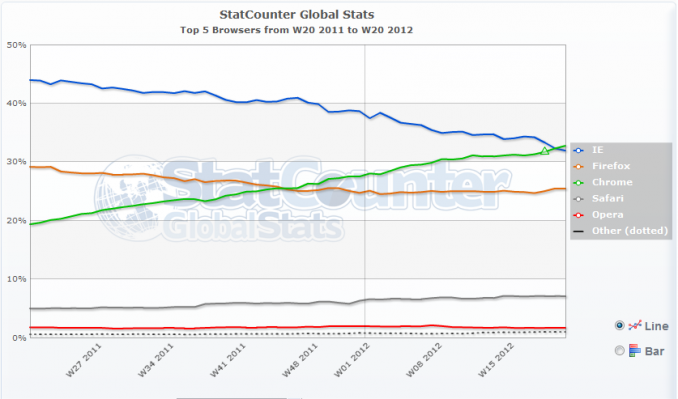Image resolution: width=678 pixels, height=399 pixels.
Task: Hide the Opera series from legend text
Action: click(608, 215)
